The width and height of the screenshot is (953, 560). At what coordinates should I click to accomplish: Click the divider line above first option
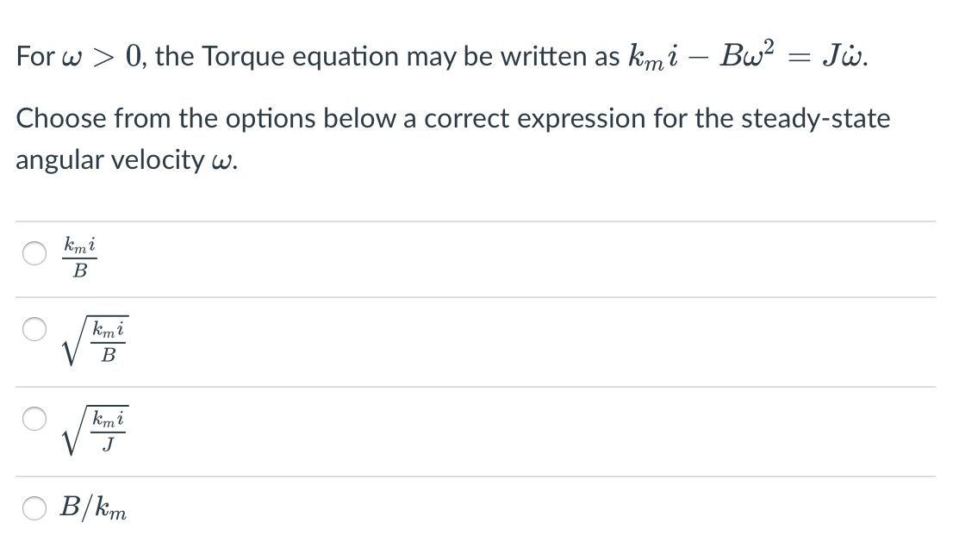tap(474, 218)
